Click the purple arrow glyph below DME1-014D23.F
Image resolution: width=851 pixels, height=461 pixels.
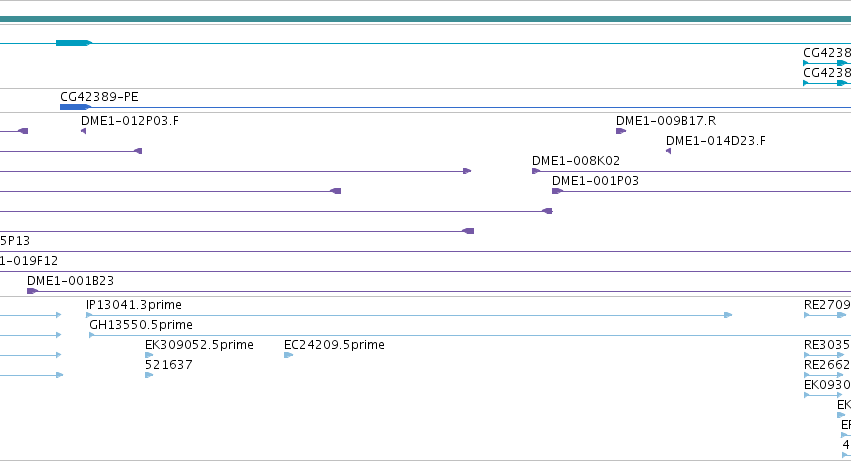pos(669,151)
